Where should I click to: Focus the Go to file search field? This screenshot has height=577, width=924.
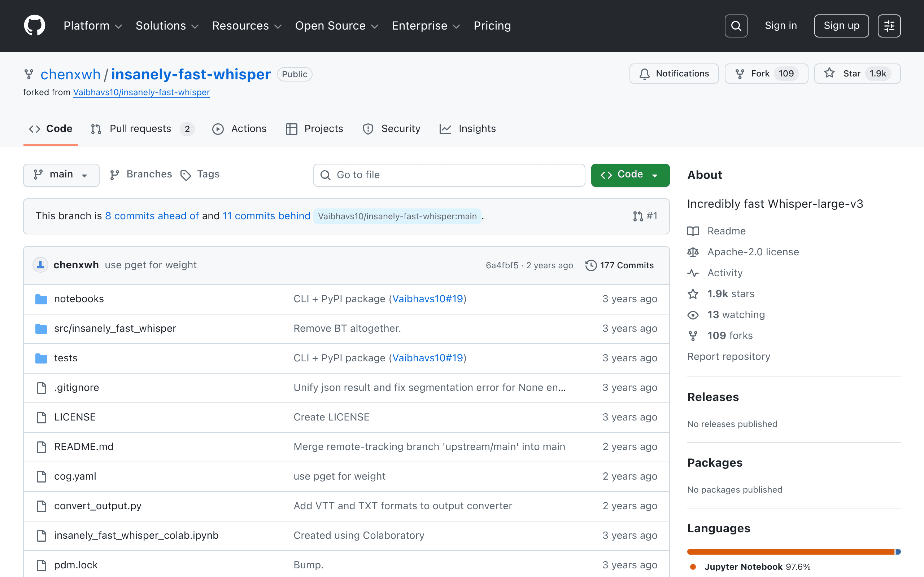(449, 175)
